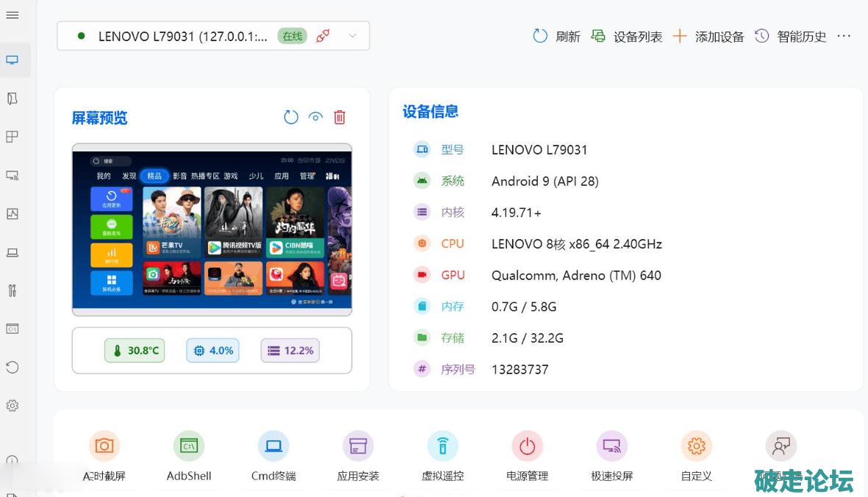Launch the Cmd终端 terminal icon
This screenshot has height=497, width=868.
[274, 446]
